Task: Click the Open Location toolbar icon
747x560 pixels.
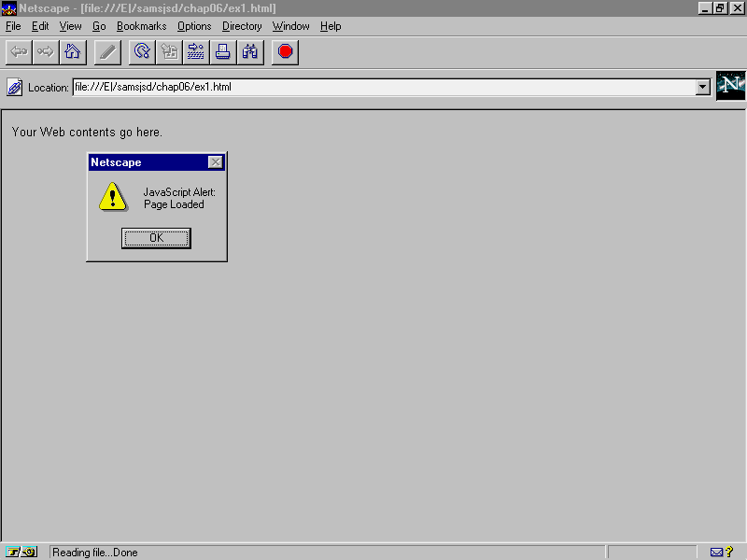Action: [196, 51]
